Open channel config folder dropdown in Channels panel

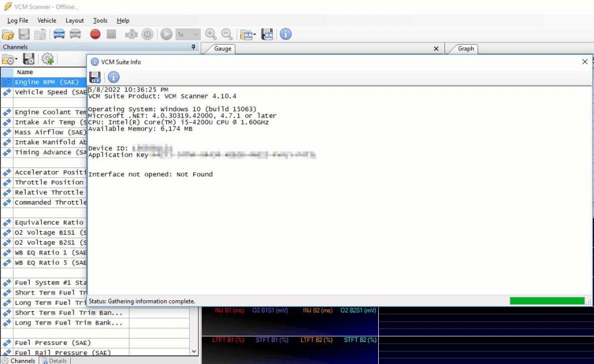click(9, 59)
